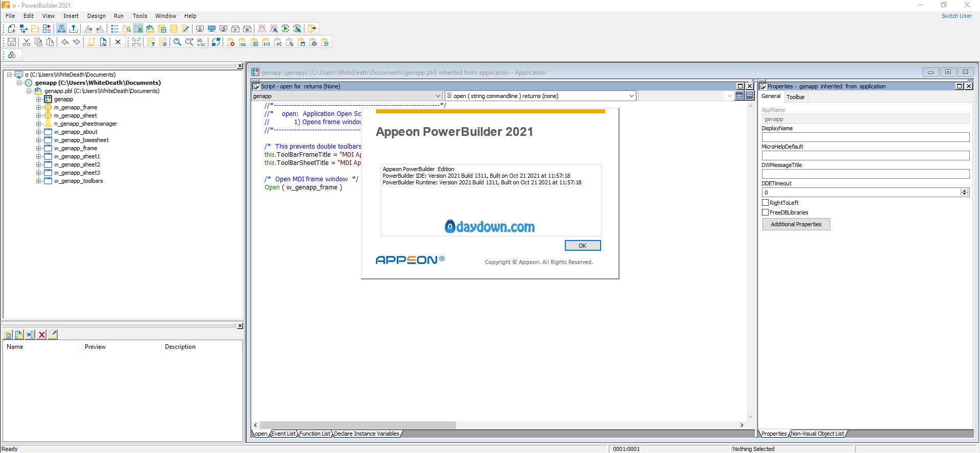Click the cloud link icon in third toolbar
The image size is (980, 453).
coord(12,55)
